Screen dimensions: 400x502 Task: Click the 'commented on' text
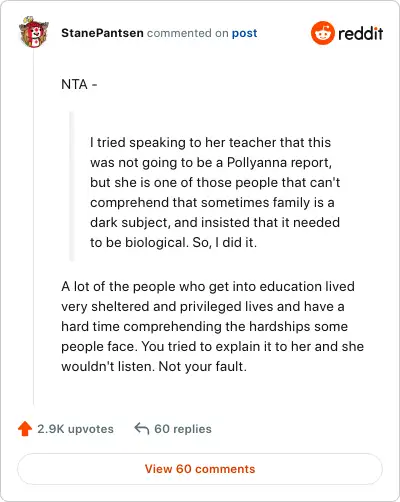(x=188, y=33)
